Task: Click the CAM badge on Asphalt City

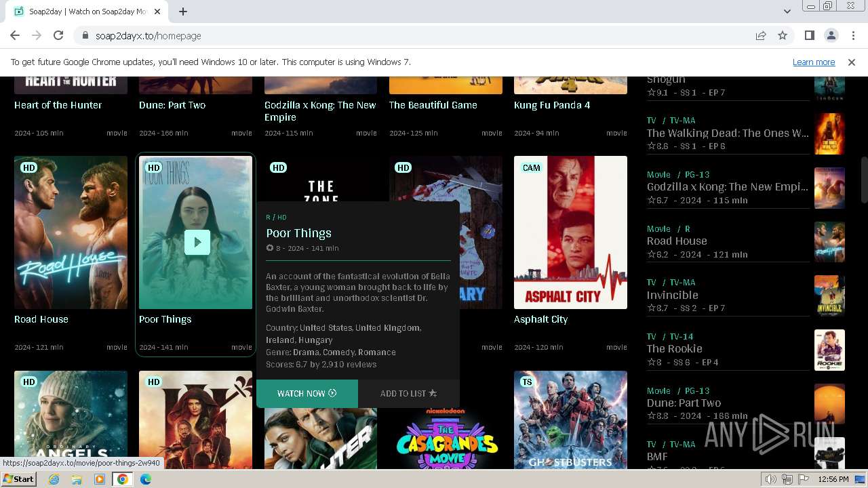Action: [x=532, y=167]
